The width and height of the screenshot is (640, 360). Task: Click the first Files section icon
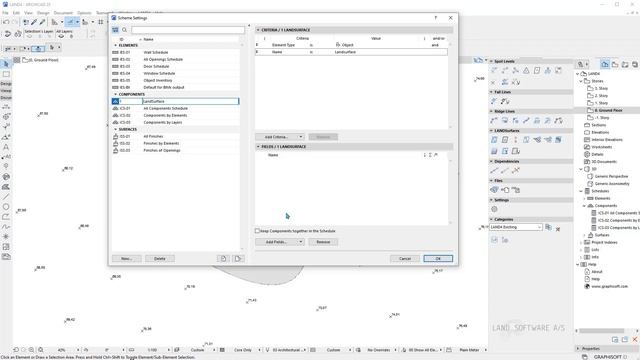[494, 190]
